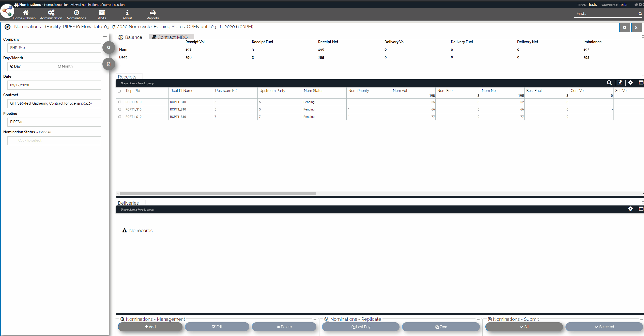Open the Deliveries grid settings gear

[x=631, y=209]
